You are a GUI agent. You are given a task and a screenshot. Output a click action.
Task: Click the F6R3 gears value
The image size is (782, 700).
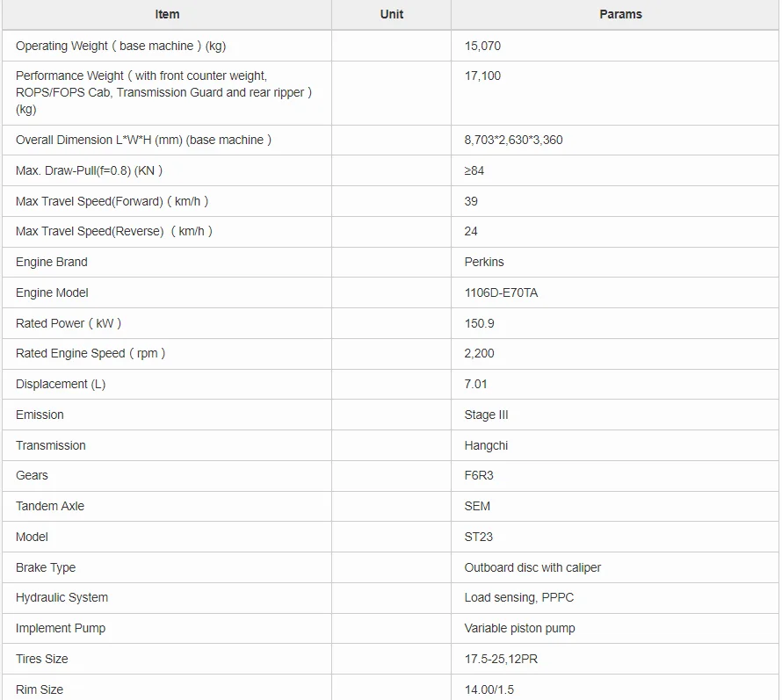click(479, 475)
